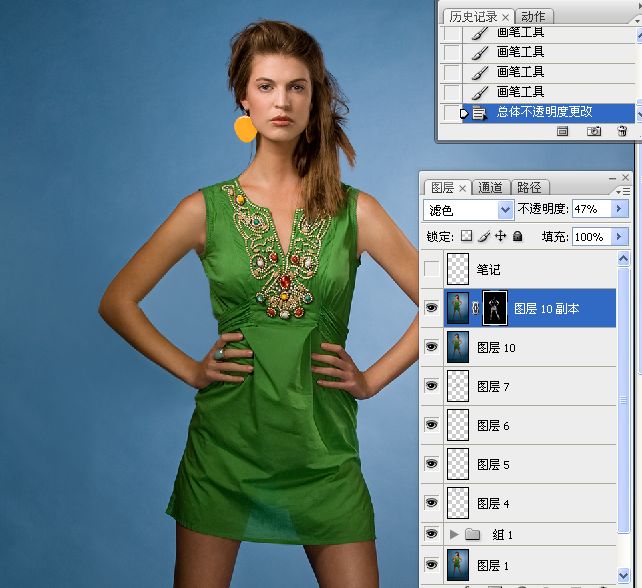Select the 图层 10 副本 layer name
Image resolution: width=642 pixels, height=588 pixels.
[547, 309]
